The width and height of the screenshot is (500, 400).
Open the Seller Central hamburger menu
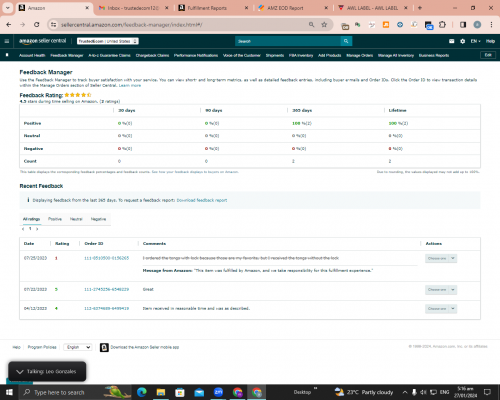coord(7,41)
